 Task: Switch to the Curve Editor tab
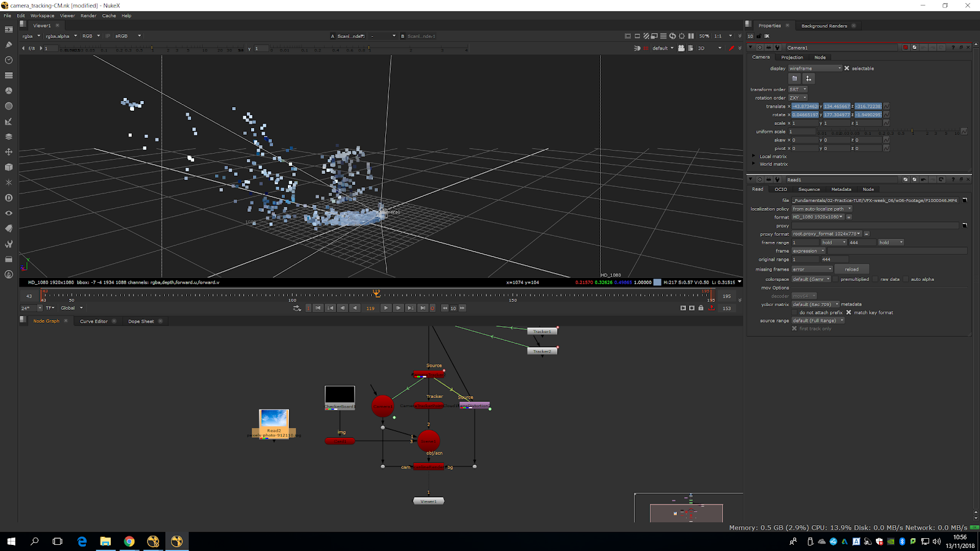(x=94, y=321)
